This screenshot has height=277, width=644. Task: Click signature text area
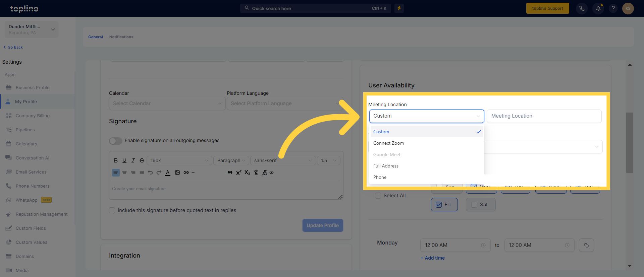tap(226, 190)
